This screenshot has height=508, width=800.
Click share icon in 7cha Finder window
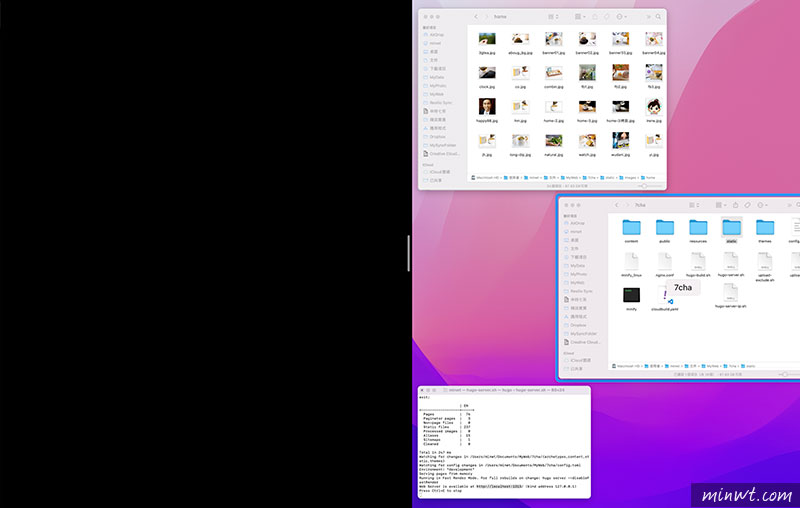point(735,205)
